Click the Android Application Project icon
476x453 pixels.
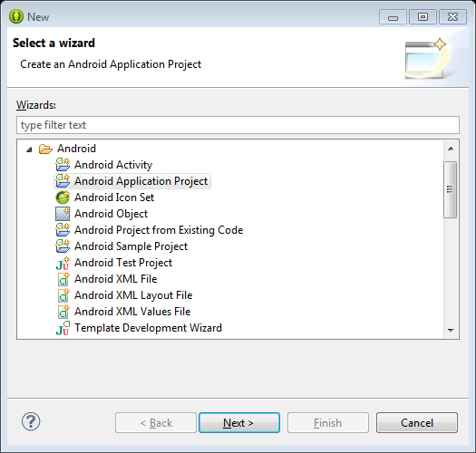click(63, 181)
